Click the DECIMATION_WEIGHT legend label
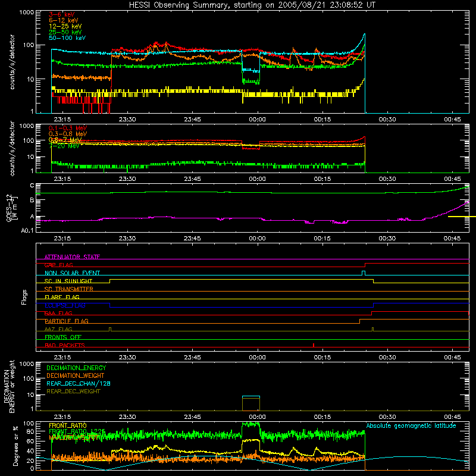The image size is (476, 476). click(x=76, y=376)
